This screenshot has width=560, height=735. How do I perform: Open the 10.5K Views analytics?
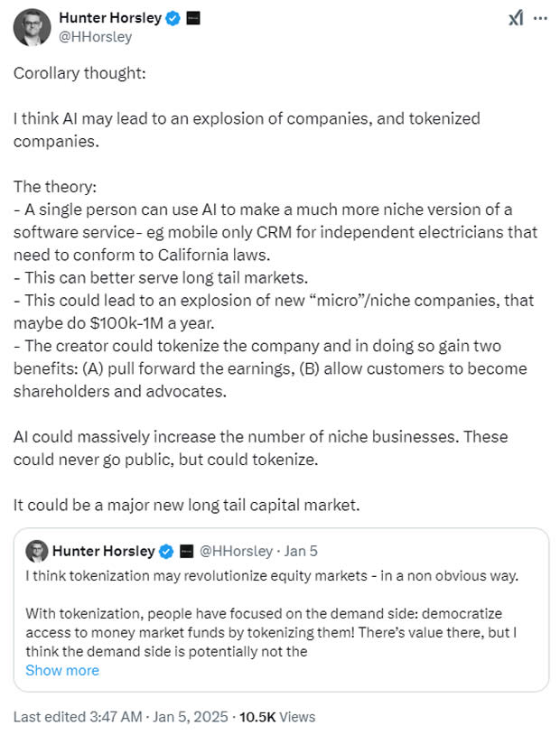[277, 717]
